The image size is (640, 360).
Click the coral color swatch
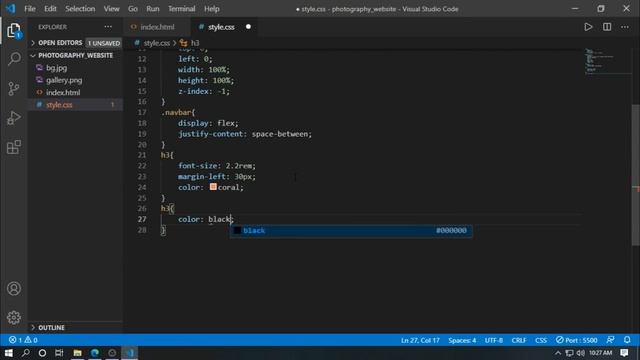click(x=213, y=187)
